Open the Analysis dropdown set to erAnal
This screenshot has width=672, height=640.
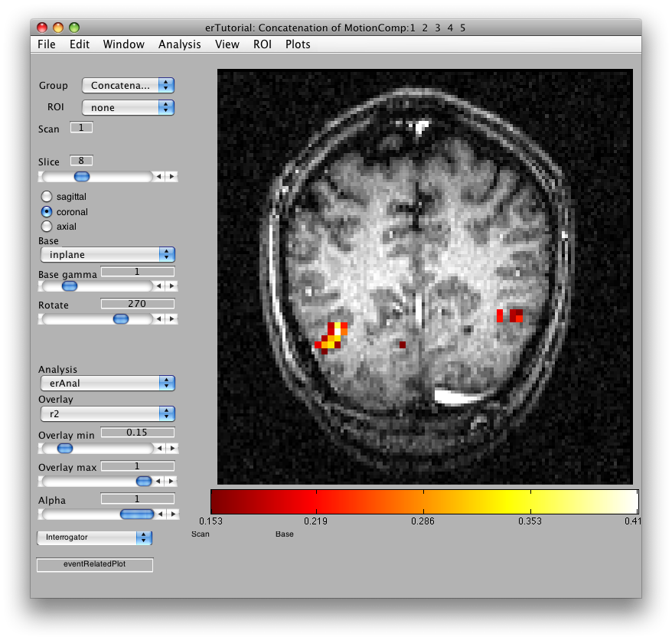(108, 384)
